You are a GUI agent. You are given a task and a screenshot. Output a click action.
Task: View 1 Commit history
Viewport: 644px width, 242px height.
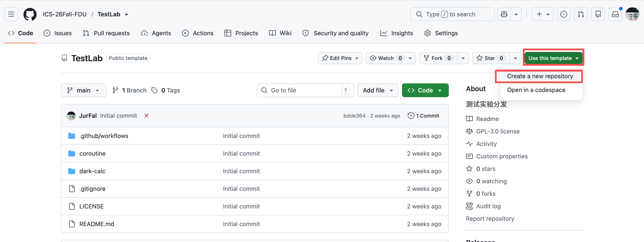pos(423,116)
